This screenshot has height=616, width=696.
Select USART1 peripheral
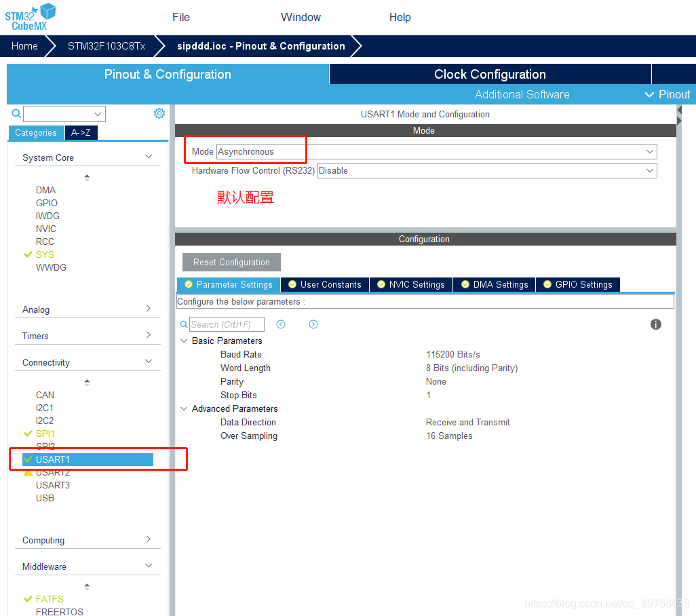coord(88,459)
